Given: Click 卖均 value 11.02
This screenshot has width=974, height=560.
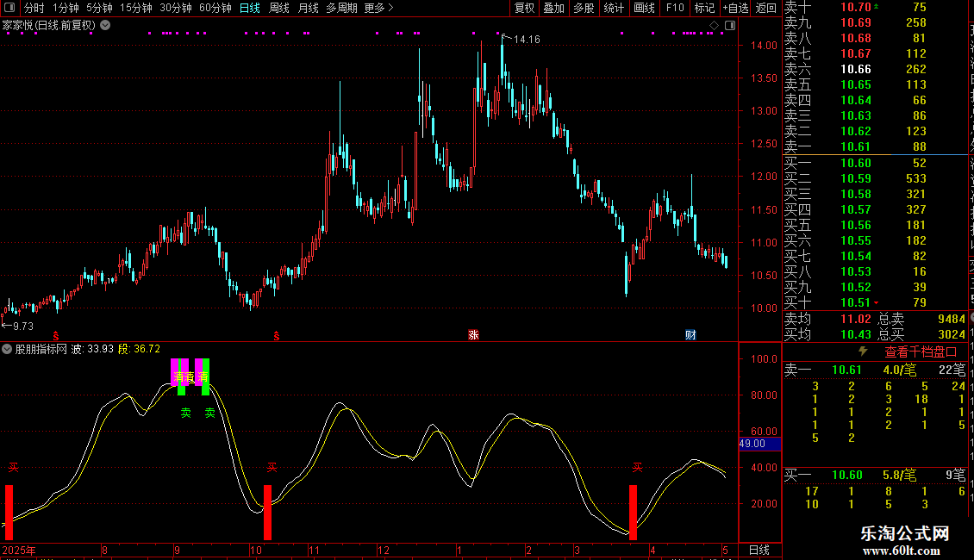Looking at the screenshot, I should click(x=855, y=319).
